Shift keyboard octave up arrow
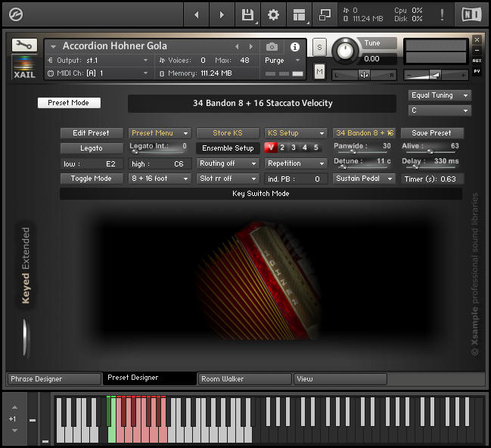The width and height of the screenshot is (491, 448). pos(14,407)
